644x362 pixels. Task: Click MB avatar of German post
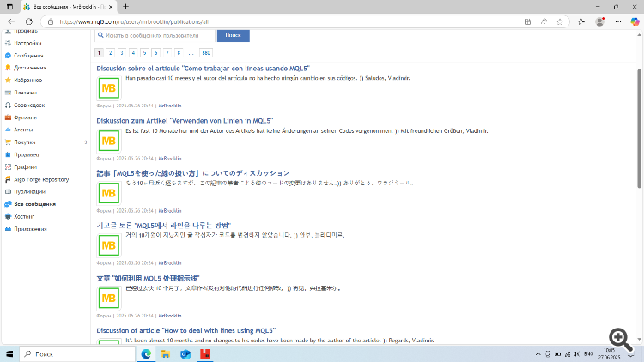point(109,141)
